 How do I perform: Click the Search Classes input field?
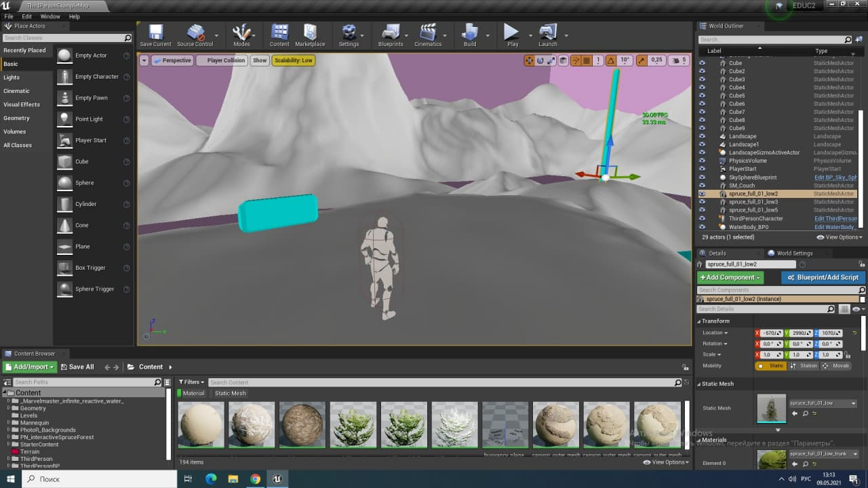(66, 38)
